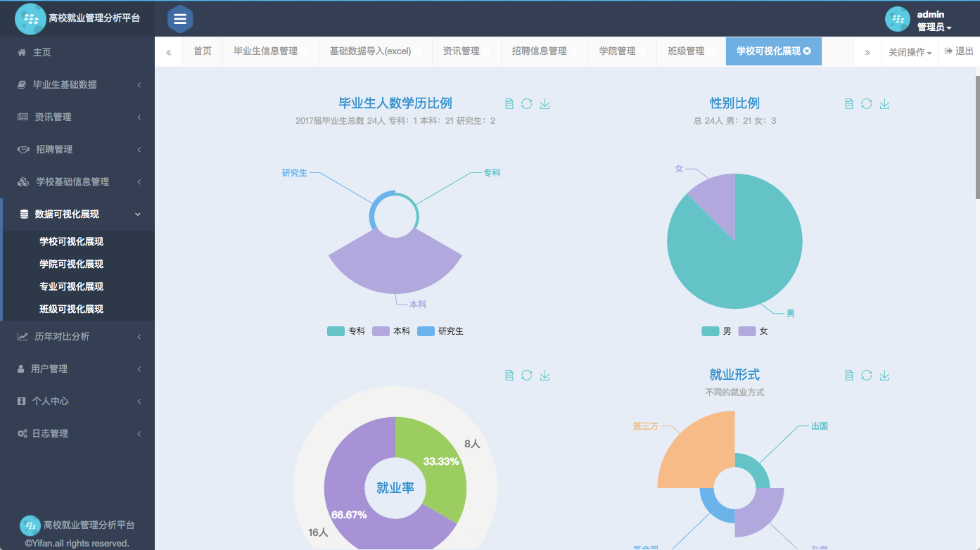Switch to the 班级管理 tab
This screenshot has height=550, width=980.
[x=692, y=51]
